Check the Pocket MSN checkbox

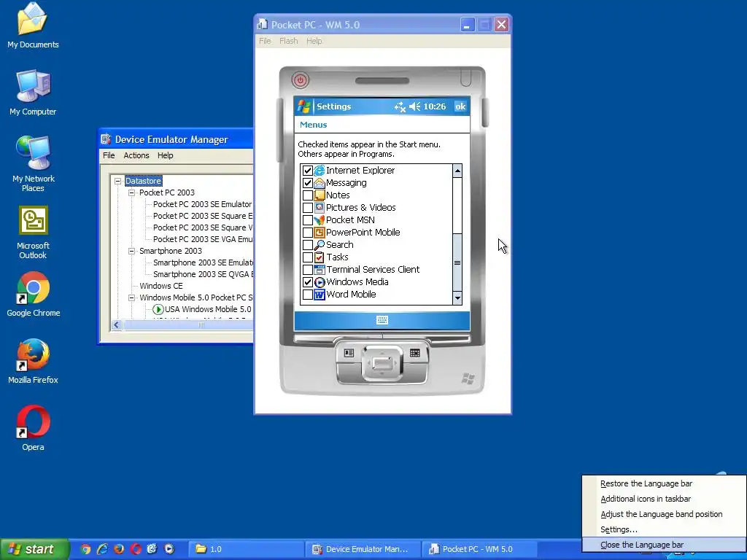pyautogui.click(x=308, y=220)
